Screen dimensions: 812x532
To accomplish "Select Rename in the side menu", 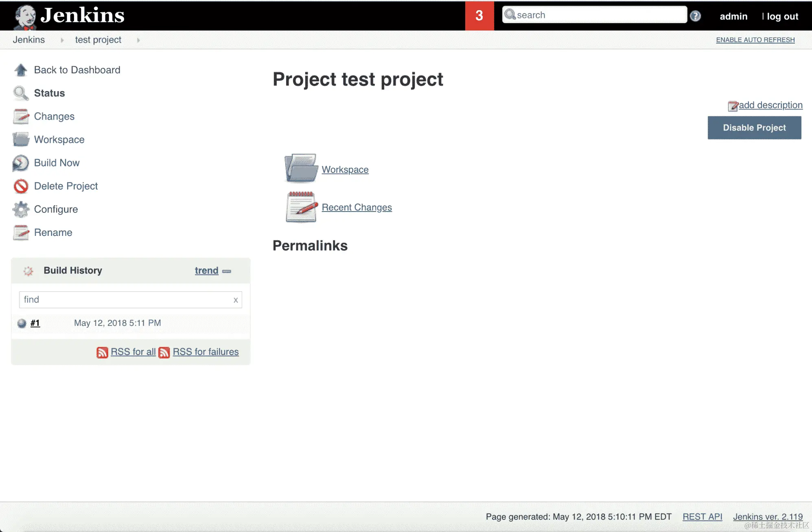I will coord(53,233).
